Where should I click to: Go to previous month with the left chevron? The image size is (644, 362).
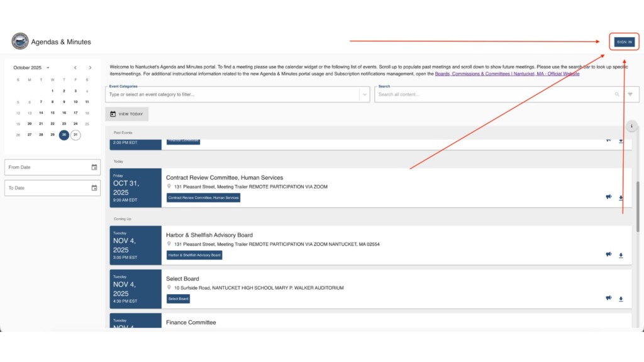[x=75, y=67]
